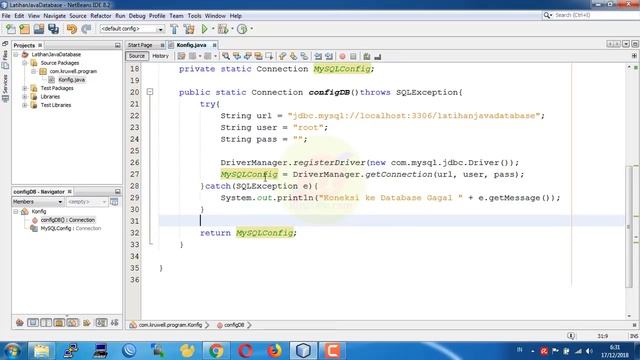Click the Uncomment icon in editor toolbar
The image size is (640, 360).
tap(378, 56)
